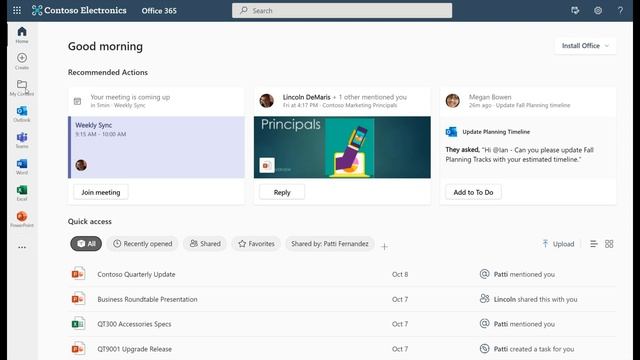Click Oct 8 date of Contoso Quarterly Update
The height and width of the screenshot is (360, 640).
(x=400, y=274)
